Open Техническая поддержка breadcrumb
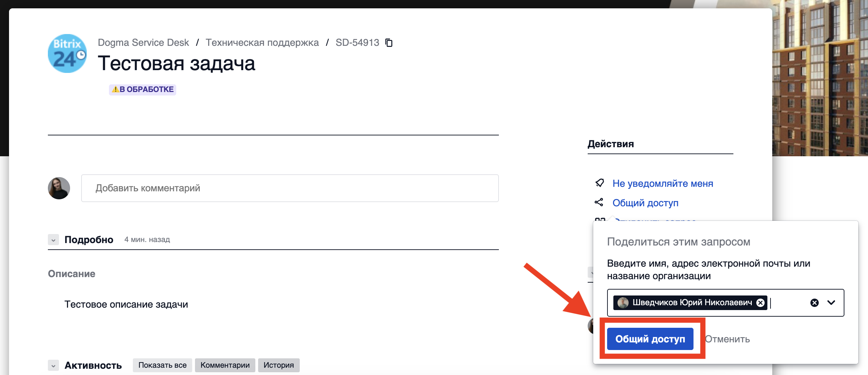 [262, 43]
